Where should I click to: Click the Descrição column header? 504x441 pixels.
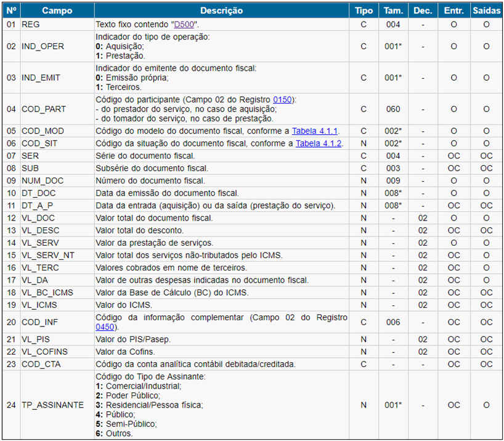click(x=221, y=10)
